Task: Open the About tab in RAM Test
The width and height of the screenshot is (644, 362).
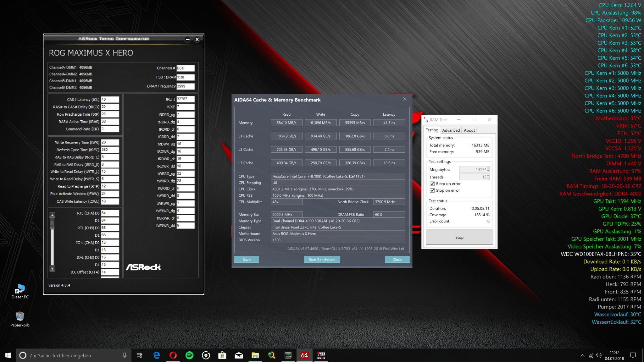Action: pos(469,130)
